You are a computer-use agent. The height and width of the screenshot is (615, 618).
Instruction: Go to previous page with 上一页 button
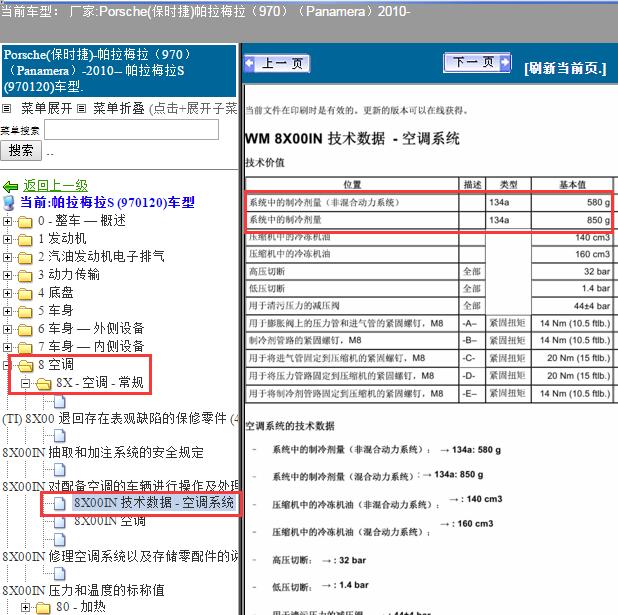[x=277, y=63]
